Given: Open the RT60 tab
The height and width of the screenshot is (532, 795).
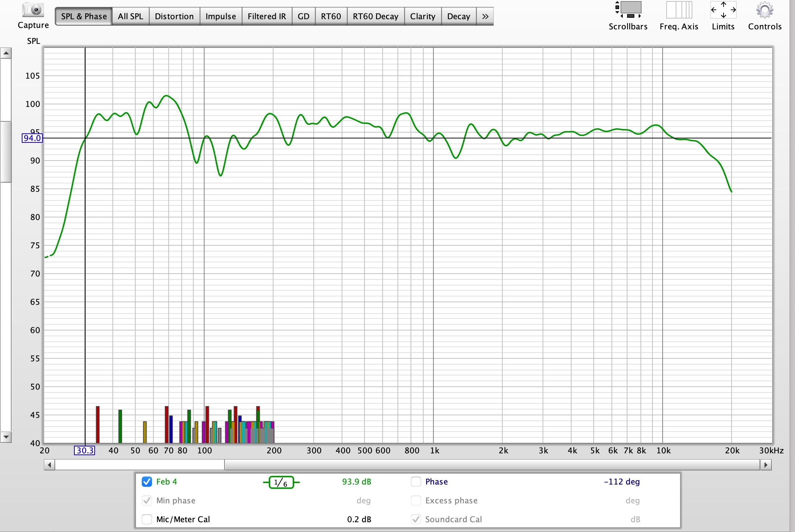Looking at the screenshot, I should (x=331, y=16).
